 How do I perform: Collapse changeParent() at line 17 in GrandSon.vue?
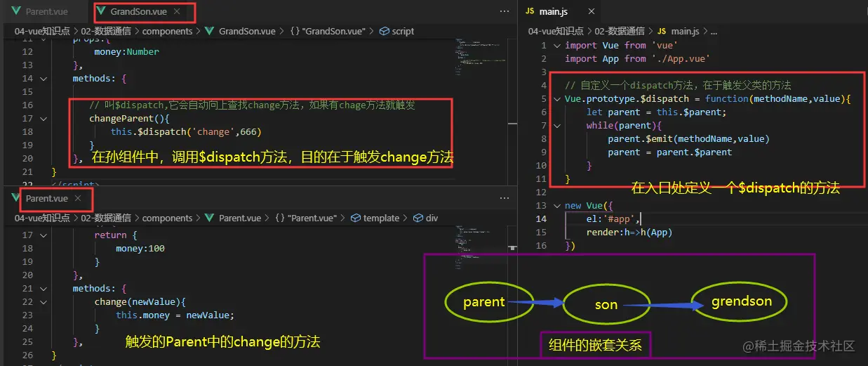[x=44, y=119]
